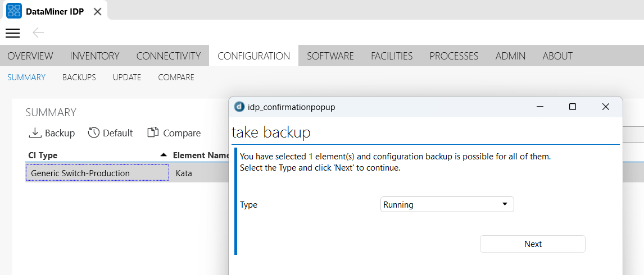644x275 pixels.
Task: Open the SOFTWARE tab
Action: point(330,56)
